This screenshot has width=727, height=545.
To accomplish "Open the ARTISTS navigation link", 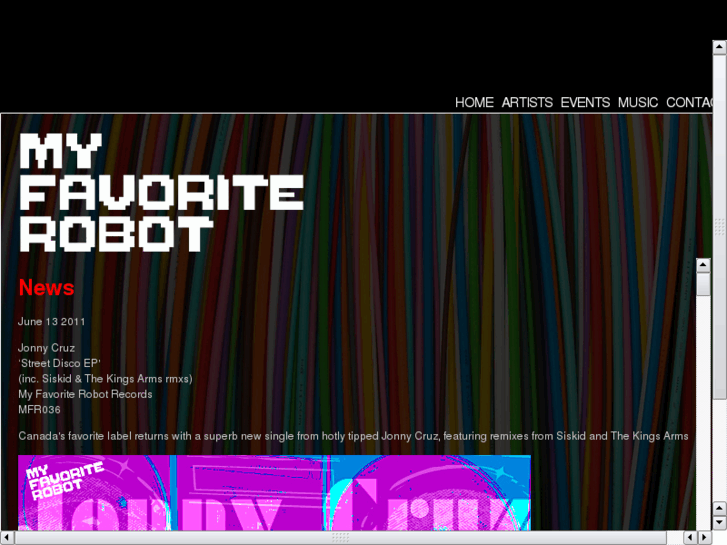I will (x=527, y=103).
